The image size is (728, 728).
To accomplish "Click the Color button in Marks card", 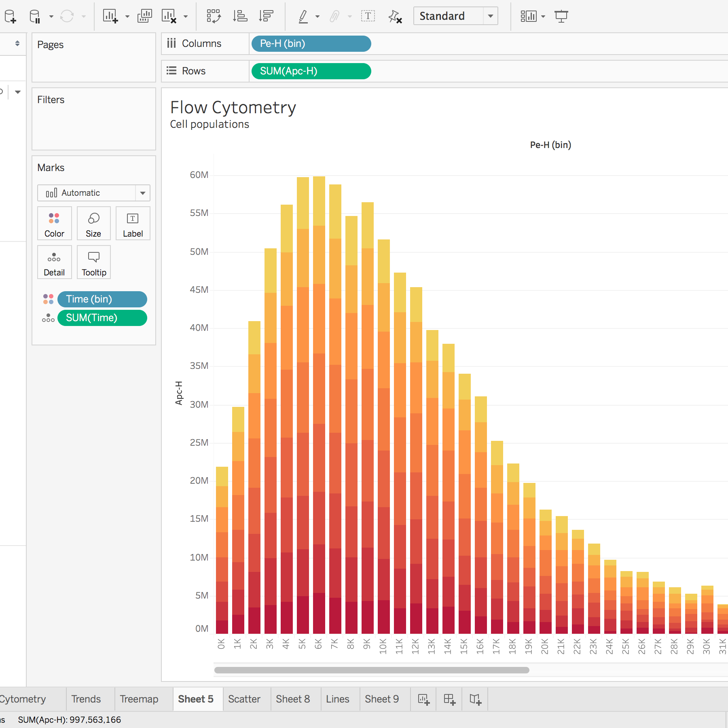I will (x=54, y=223).
